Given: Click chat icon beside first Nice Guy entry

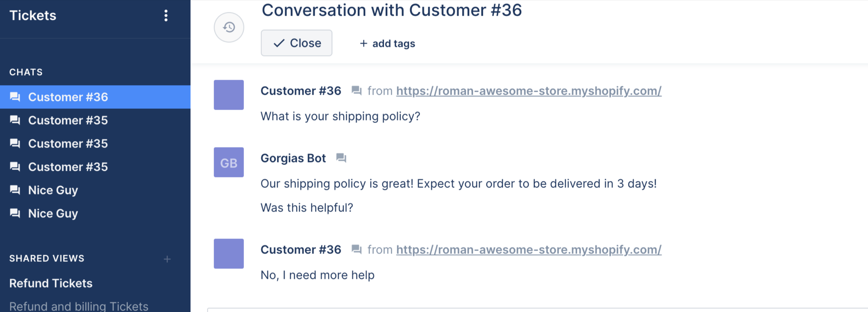Looking at the screenshot, I should 15,190.
